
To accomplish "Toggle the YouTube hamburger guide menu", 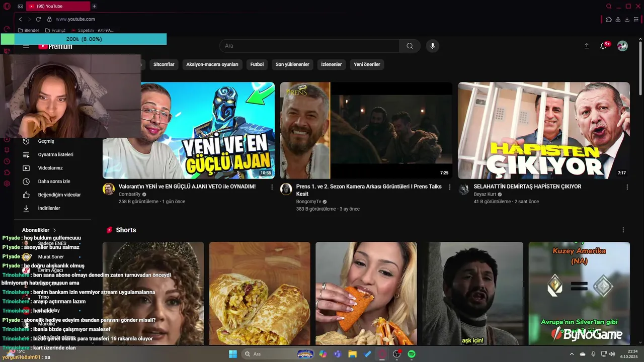I will point(26,46).
